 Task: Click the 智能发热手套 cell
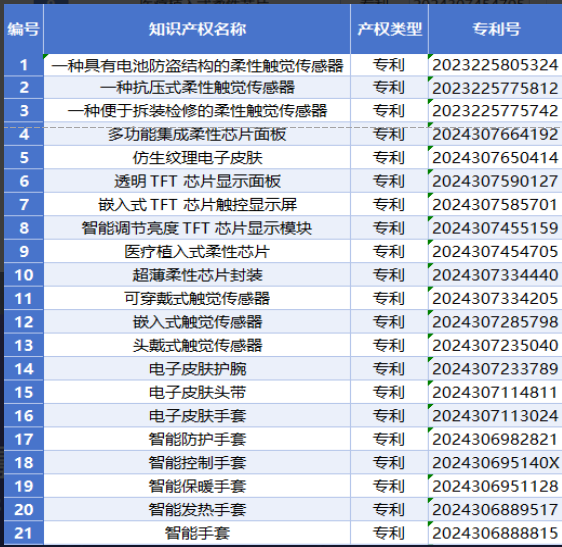[197, 509]
